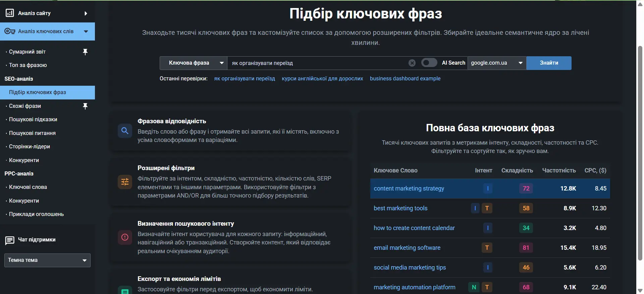Screen dimensions: 644x294
Task: Click frequency value 15.4K
Action: [x=568, y=248]
